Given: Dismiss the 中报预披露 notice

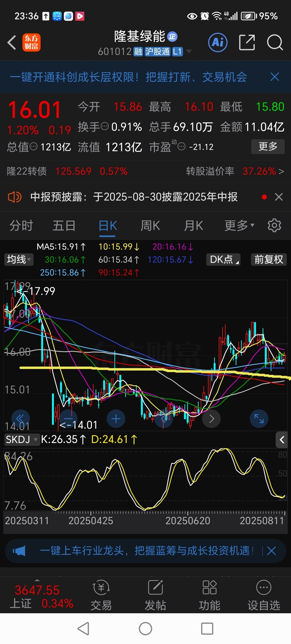Looking at the screenshot, I should [279, 197].
